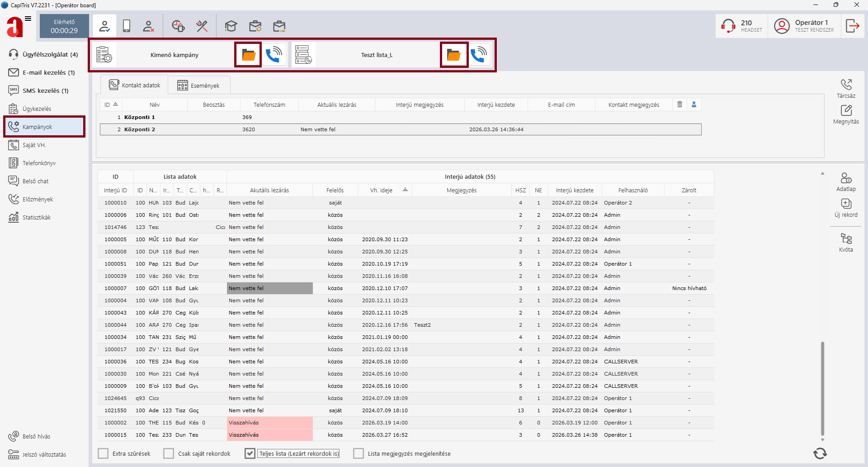Click the logout icon in top right
The width and height of the screenshot is (868, 467).
(x=852, y=26)
